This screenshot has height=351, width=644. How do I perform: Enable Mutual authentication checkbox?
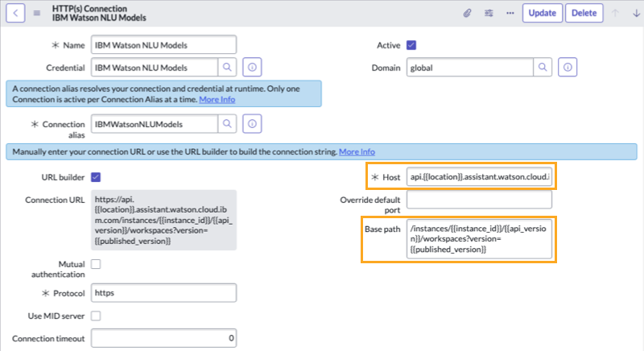(96, 264)
